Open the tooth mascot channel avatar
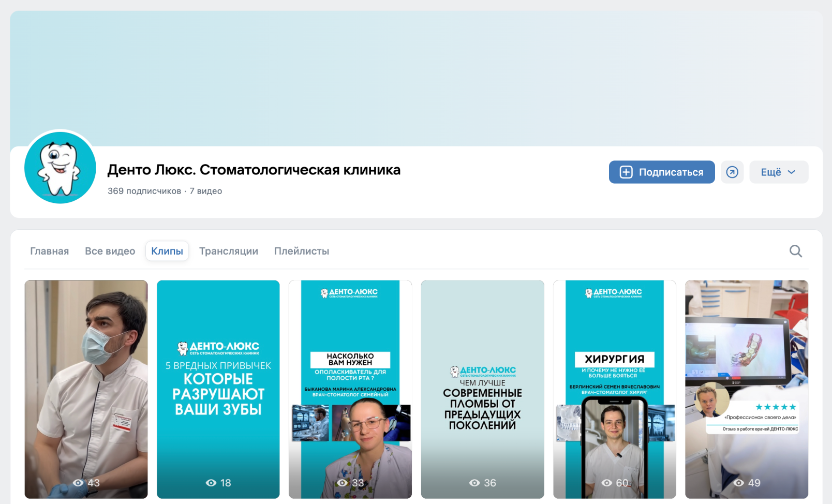832x504 pixels. pos(60,168)
